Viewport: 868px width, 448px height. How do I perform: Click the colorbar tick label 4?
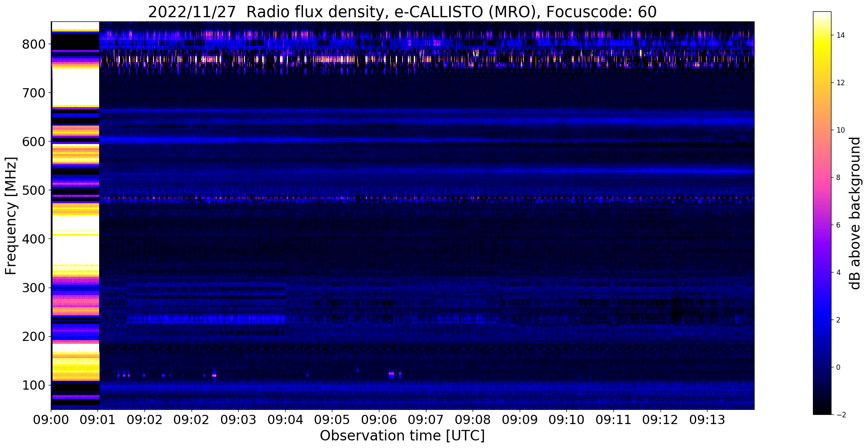[838, 272]
